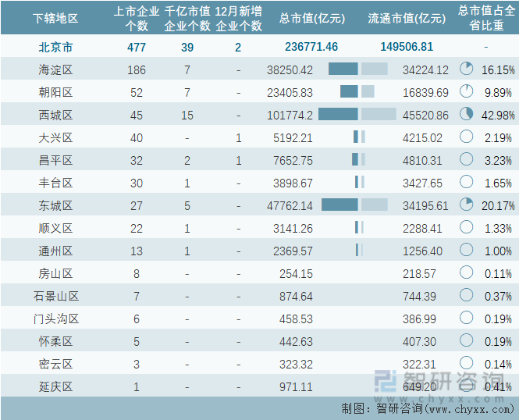The width and height of the screenshot is (519, 420).
Task: Click the 西城区 district name
Action: pyautogui.click(x=55, y=116)
